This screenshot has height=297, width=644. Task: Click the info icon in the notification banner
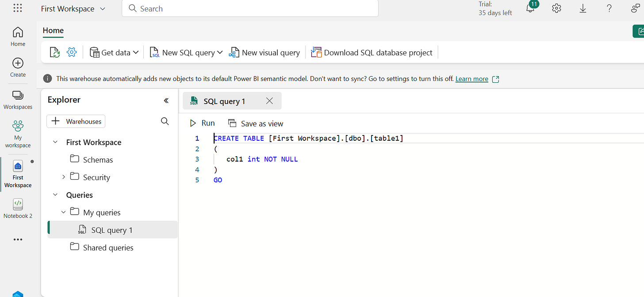(47, 78)
